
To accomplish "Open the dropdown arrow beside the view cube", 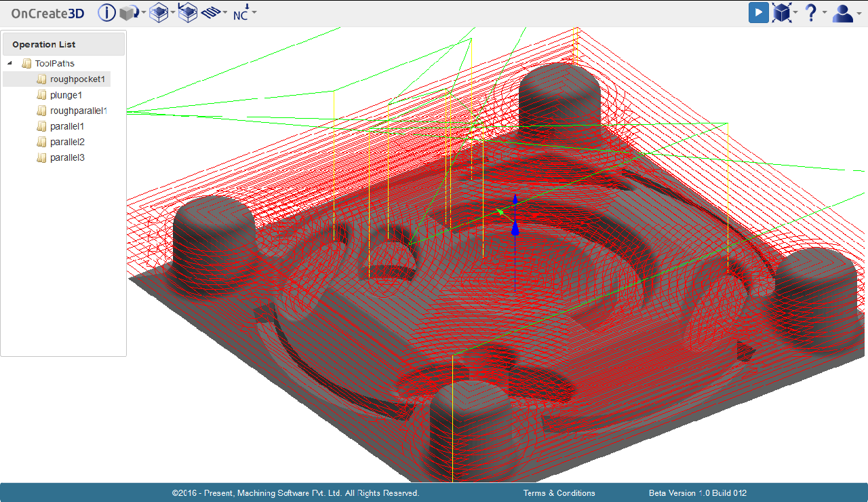I will click(795, 13).
